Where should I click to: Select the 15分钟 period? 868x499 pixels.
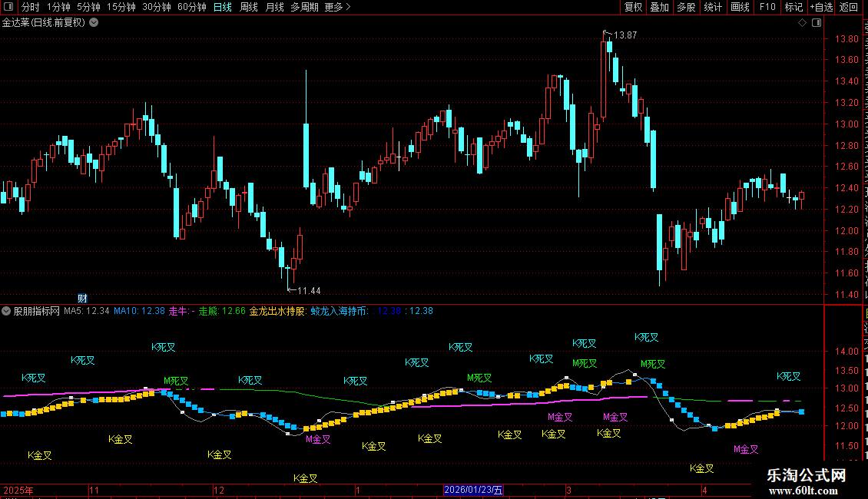[x=121, y=7]
